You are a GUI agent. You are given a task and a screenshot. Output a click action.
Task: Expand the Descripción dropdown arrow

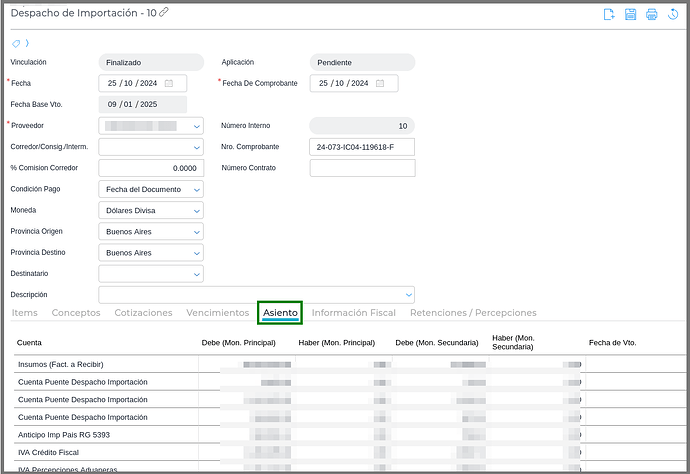[x=408, y=295]
